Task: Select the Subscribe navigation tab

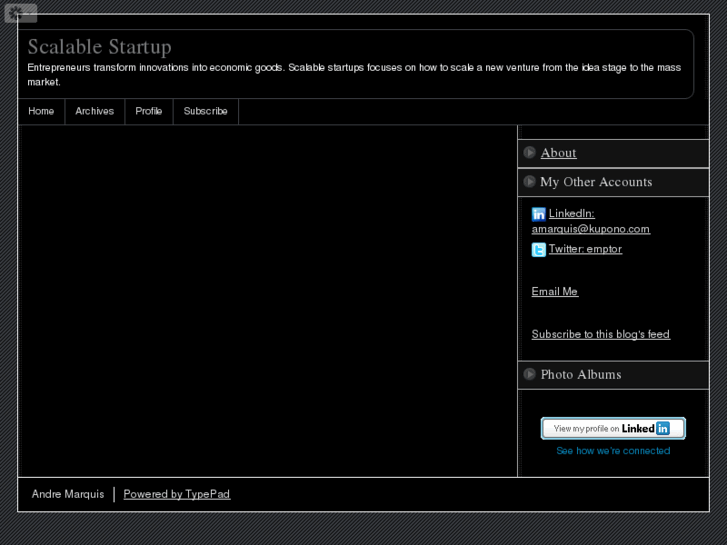Action: click(205, 111)
